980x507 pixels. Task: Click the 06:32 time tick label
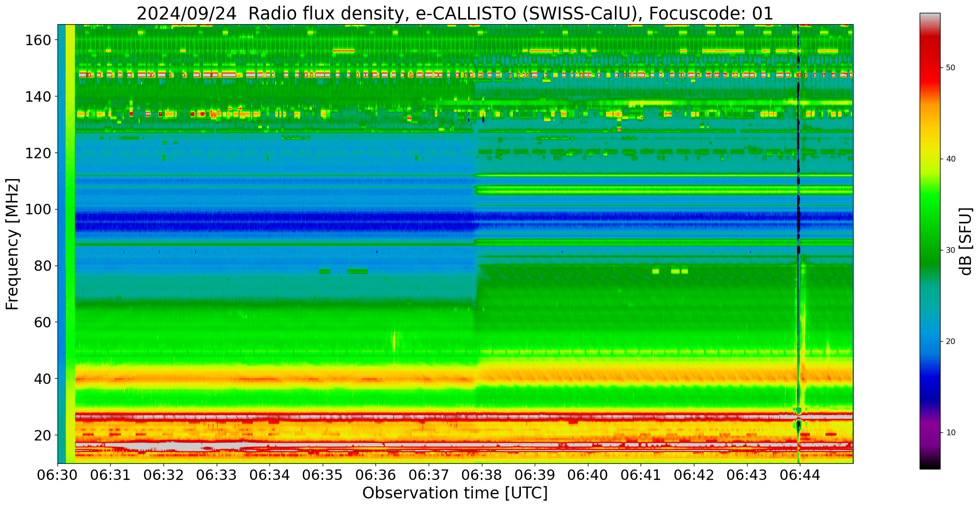click(x=164, y=474)
